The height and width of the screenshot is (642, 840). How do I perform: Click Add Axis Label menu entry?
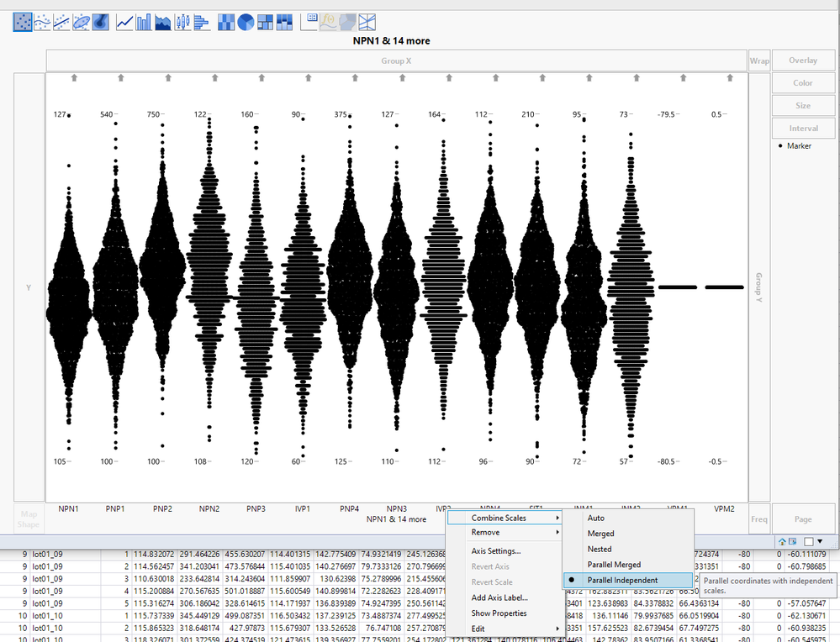coord(499,597)
